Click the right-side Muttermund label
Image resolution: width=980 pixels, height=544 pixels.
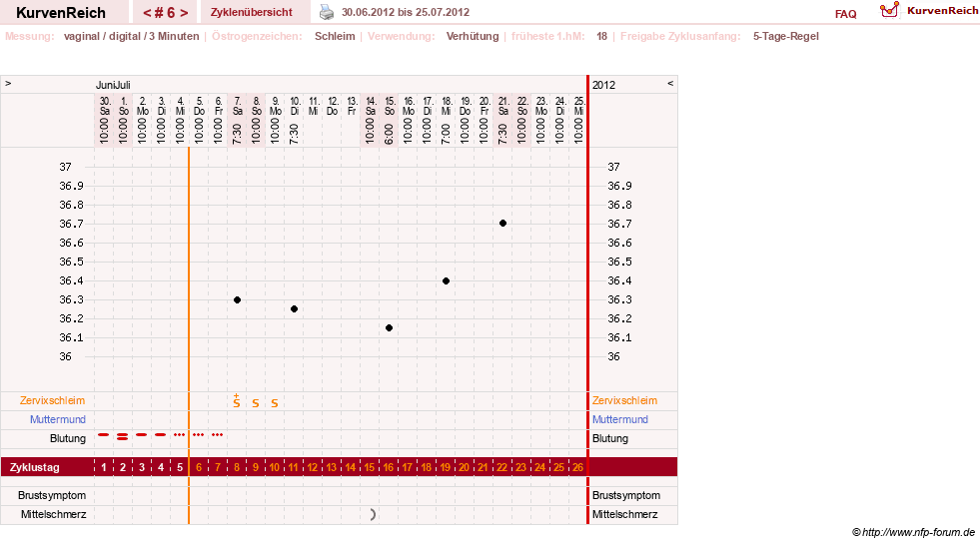click(620, 419)
